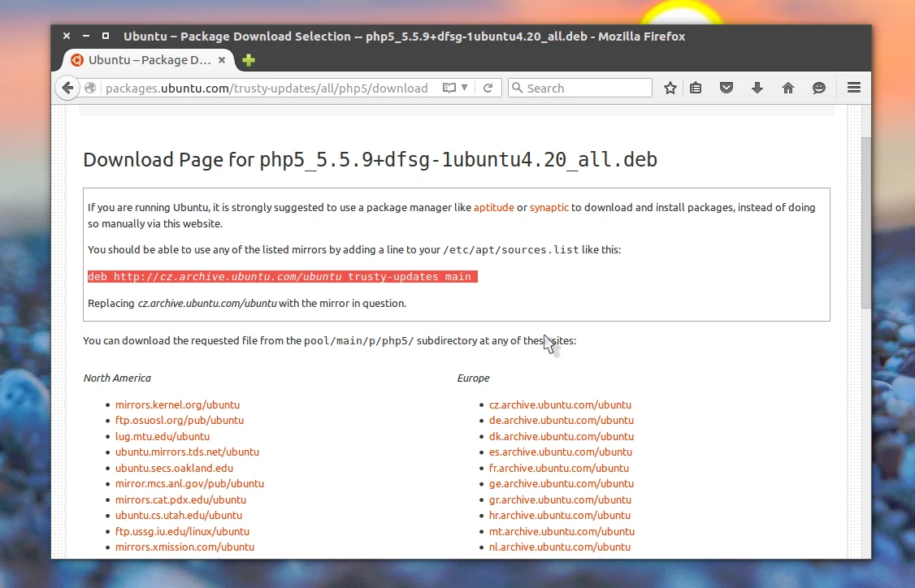
Task: Open ubuntu.cs.utah.edu/ubuntu mirror
Action: 179,515
